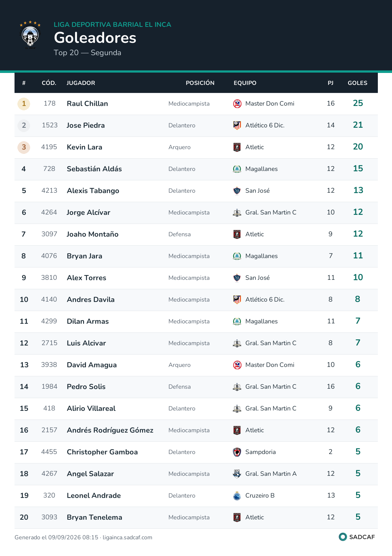Image resolution: width=392 pixels, height=556 pixels.
Task: Open player name Raul Chillan
Action: [87, 104]
